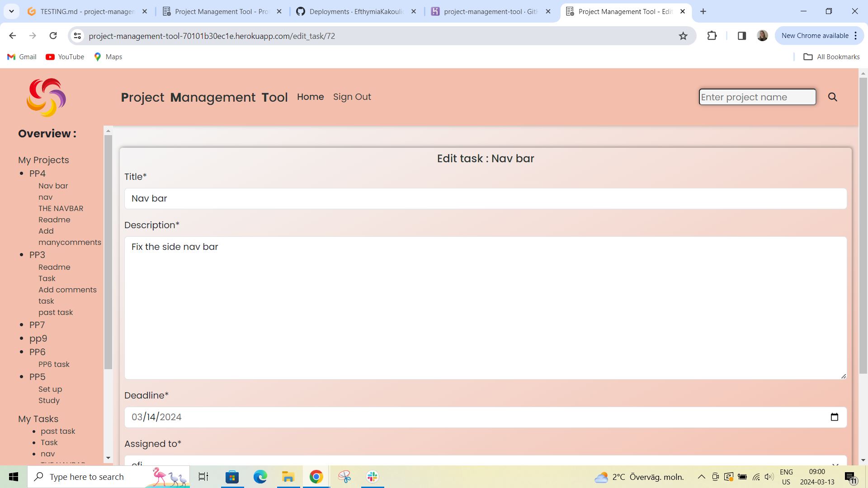
Task: Reload the page using the refresh icon
Action: [53, 35]
